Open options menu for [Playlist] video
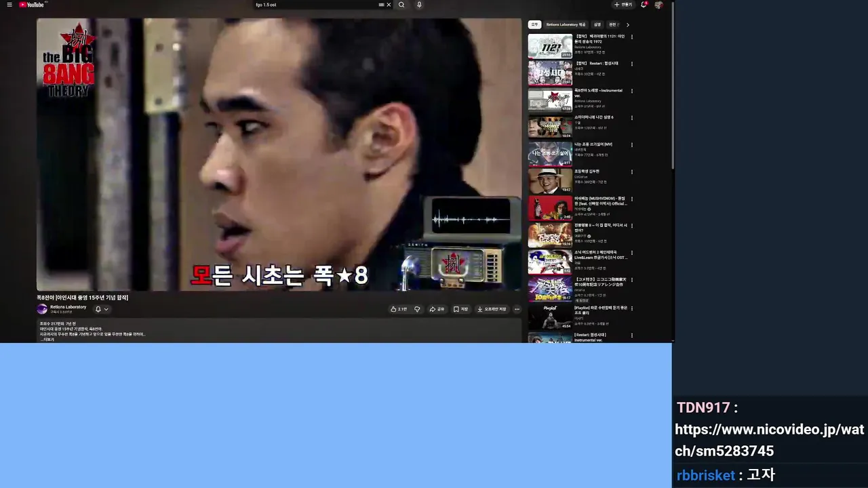Screen dimensions: 868x488 tap(632, 308)
